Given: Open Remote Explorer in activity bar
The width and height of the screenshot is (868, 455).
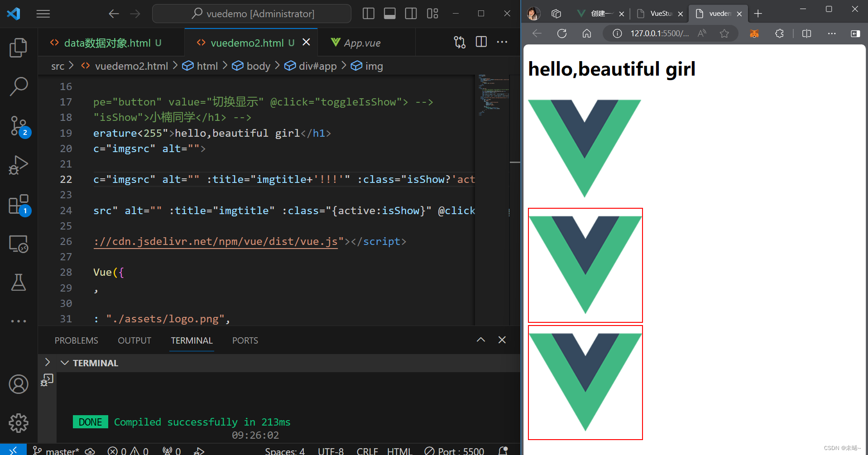Looking at the screenshot, I should [x=19, y=244].
